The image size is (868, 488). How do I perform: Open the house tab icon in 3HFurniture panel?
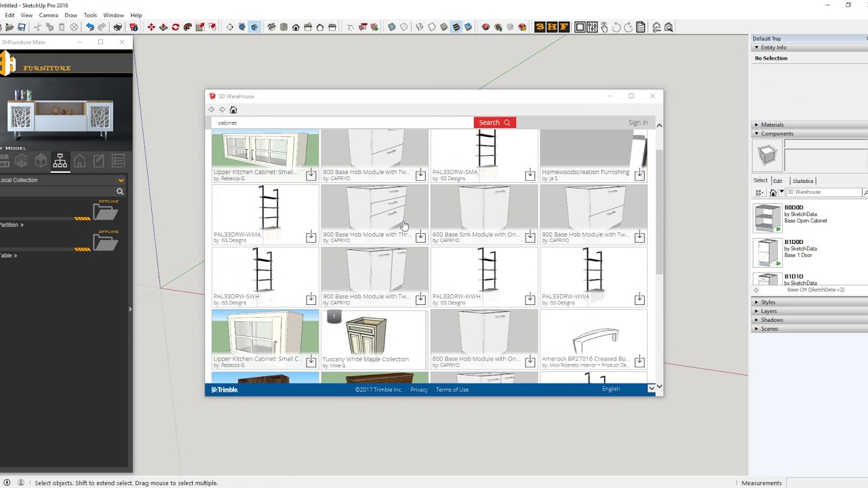[x=79, y=161]
